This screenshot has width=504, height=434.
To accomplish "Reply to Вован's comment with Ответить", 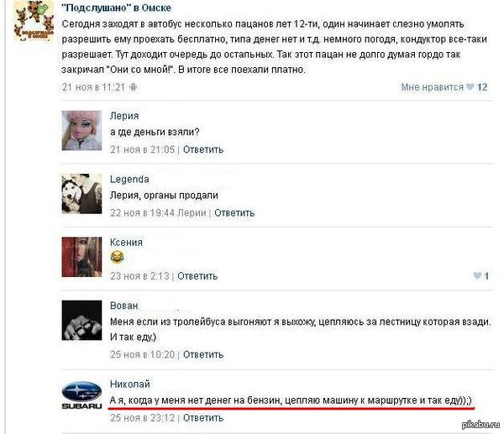I will (x=203, y=354).
